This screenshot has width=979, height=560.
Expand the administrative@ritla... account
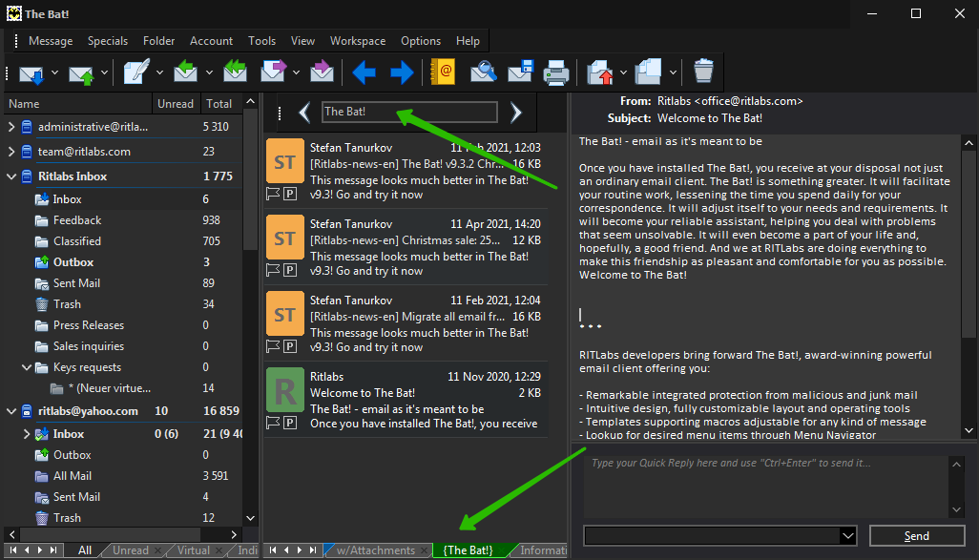pos(11,127)
